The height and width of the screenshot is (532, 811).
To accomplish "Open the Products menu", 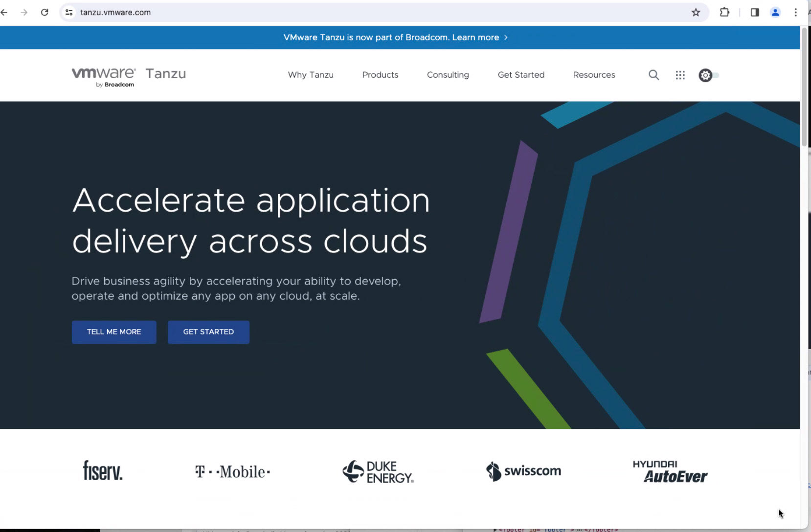I will tap(380, 75).
